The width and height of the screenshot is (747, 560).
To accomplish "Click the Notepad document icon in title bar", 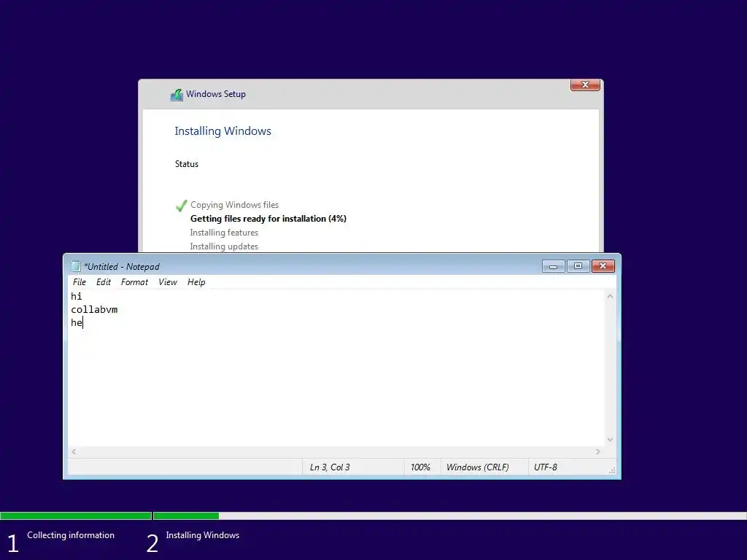I will pyautogui.click(x=75, y=266).
